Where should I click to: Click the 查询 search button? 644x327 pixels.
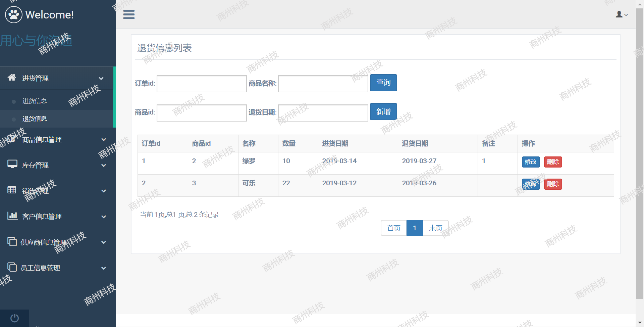383,83
